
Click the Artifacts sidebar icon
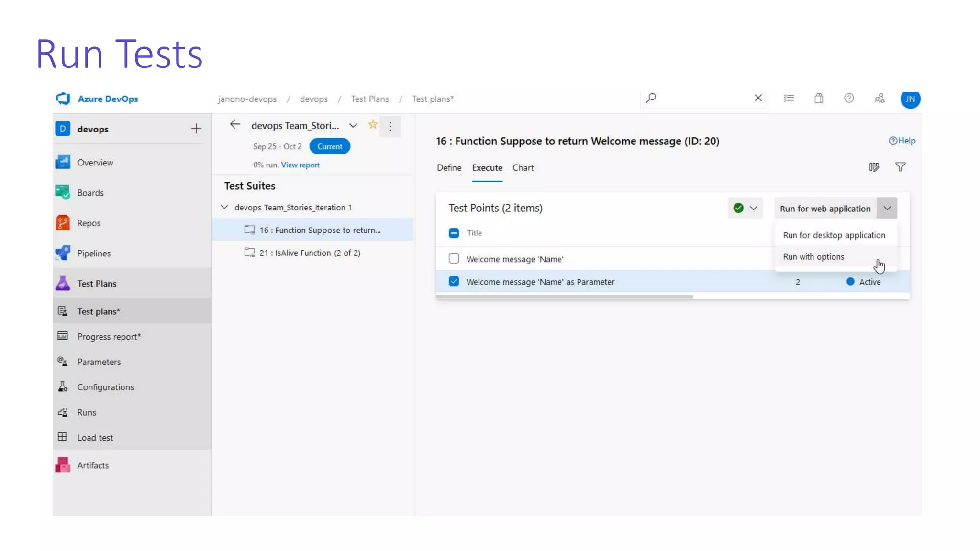(x=63, y=465)
